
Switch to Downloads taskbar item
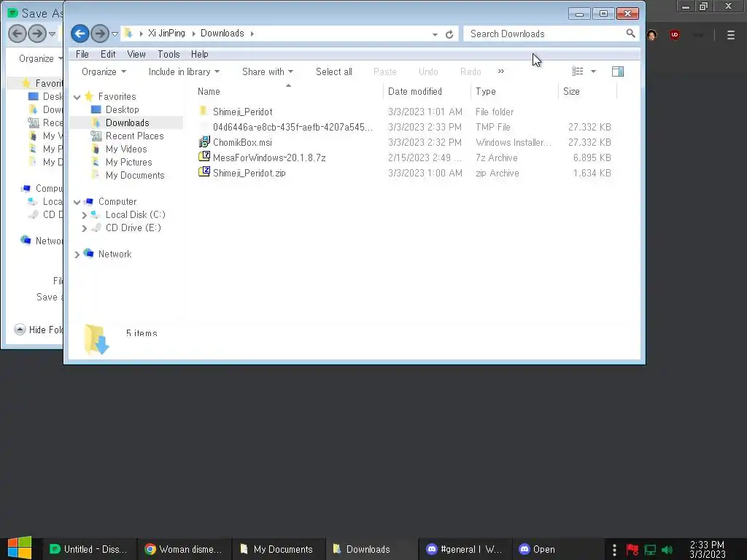coord(371,549)
